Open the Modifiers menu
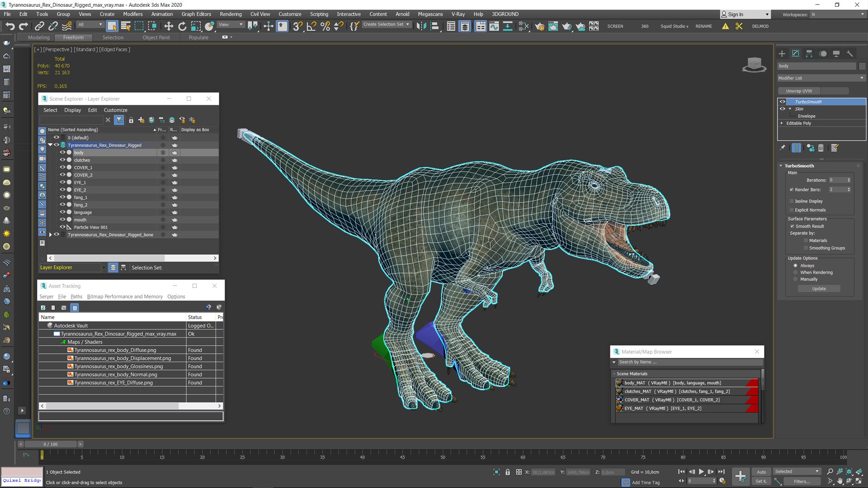 pos(133,14)
